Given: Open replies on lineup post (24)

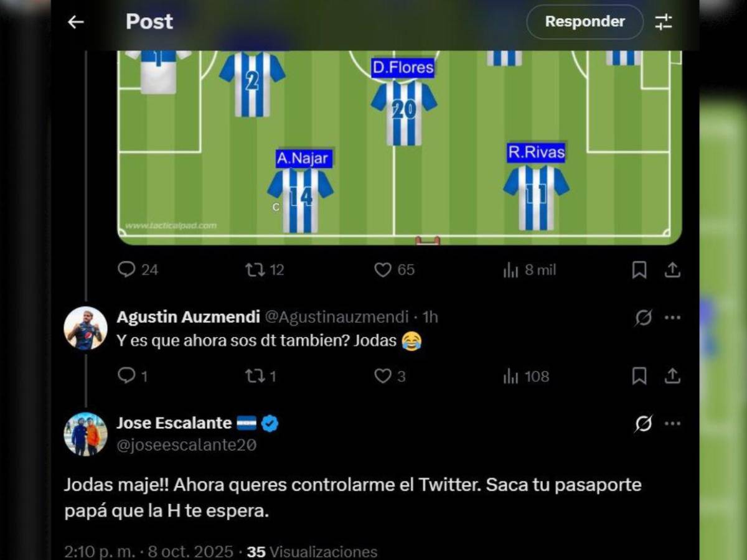Looking at the screenshot, I should click(x=138, y=269).
